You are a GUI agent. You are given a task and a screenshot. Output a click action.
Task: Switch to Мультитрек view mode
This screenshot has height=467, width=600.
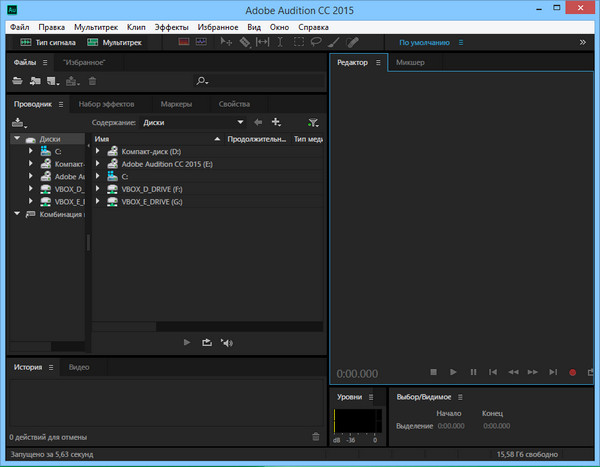(114, 43)
